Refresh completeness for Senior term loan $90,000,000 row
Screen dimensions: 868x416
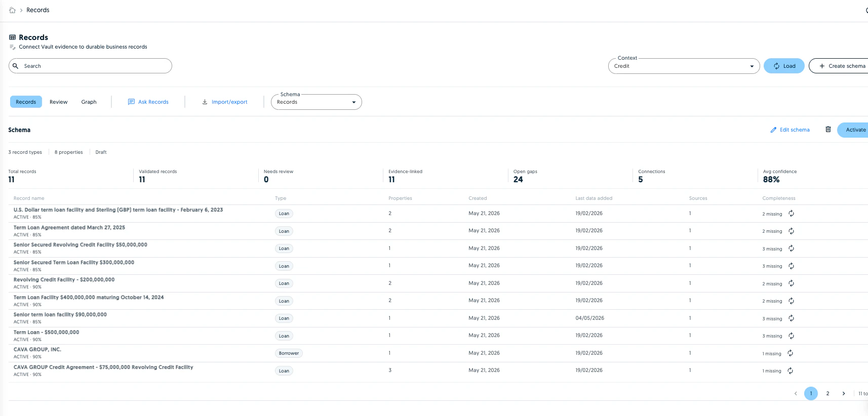791,318
